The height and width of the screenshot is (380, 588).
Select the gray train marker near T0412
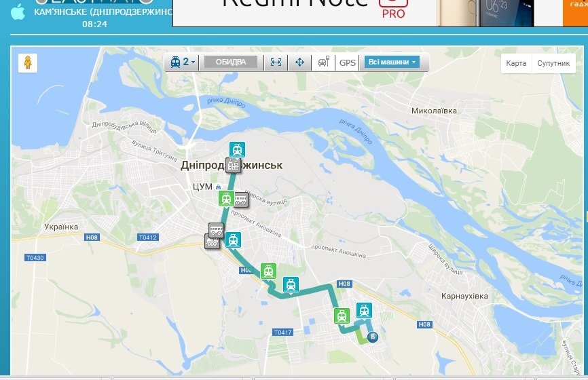click(x=211, y=242)
